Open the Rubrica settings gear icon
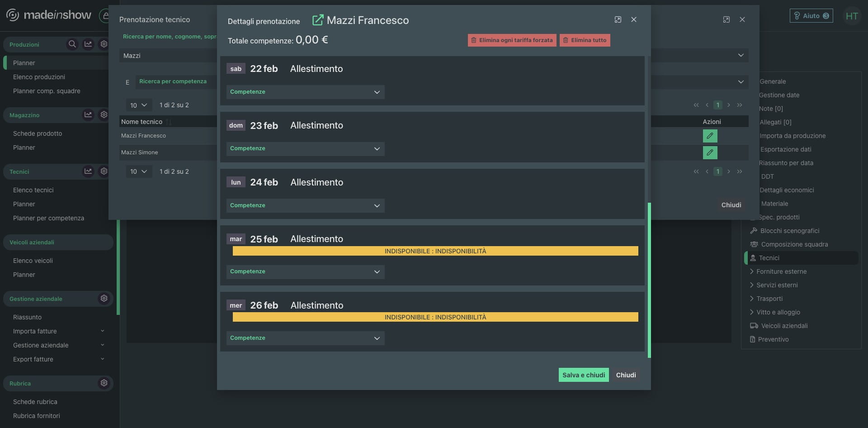Viewport: 868px width, 428px height. pyautogui.click(x=104, y=383)
